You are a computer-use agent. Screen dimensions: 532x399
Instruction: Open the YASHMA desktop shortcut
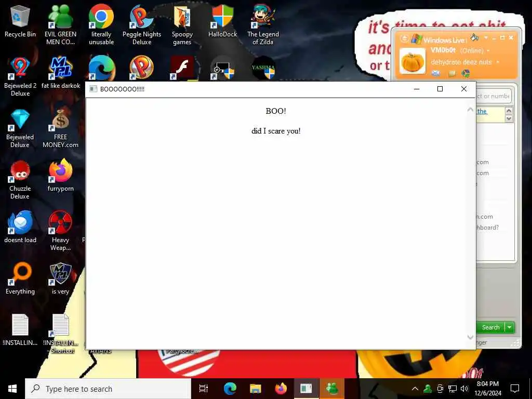(263, 68)
